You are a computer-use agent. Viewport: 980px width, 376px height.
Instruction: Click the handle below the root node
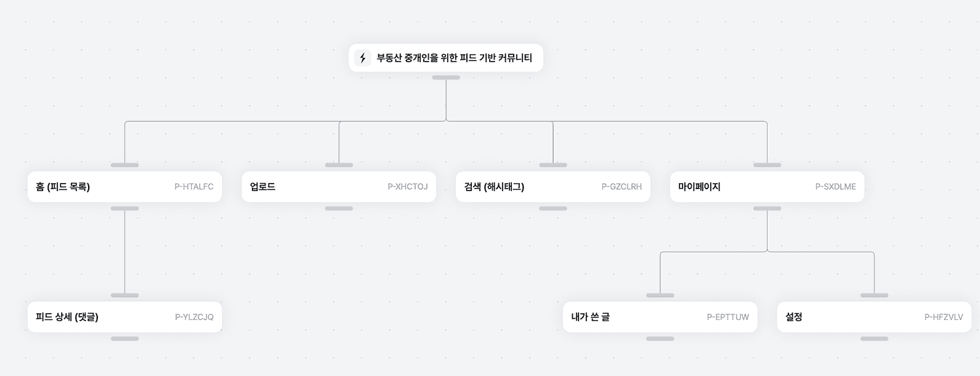click(446, 78)
